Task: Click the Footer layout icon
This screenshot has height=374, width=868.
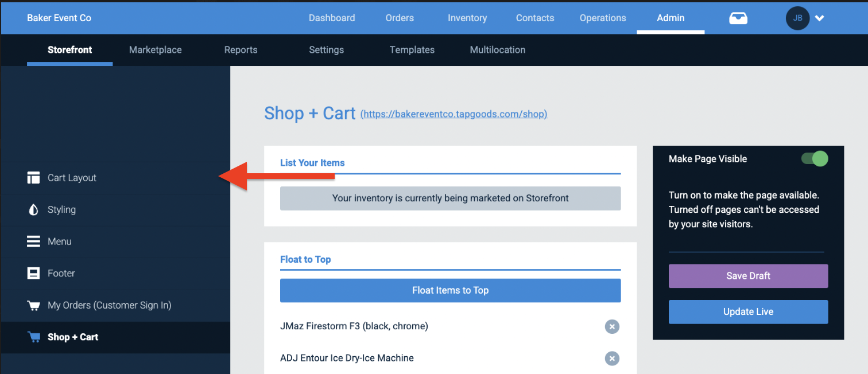Action: (x=33, y=274)
